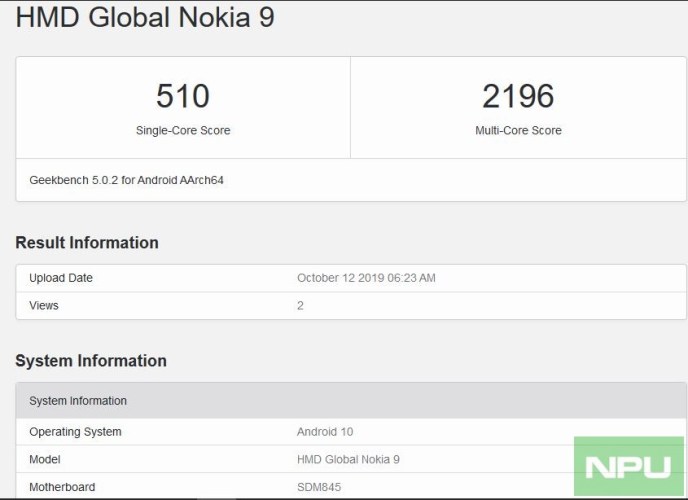Image resolution: width=688 pixels, height=500 pixels.
Task: Click the Result Information heading
Action: (x=87, y=243)
